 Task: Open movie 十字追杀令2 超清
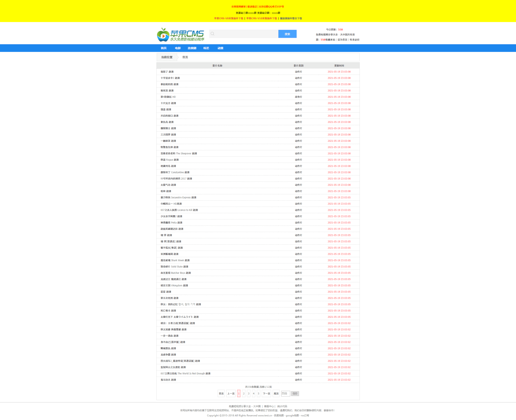[170, 78]
